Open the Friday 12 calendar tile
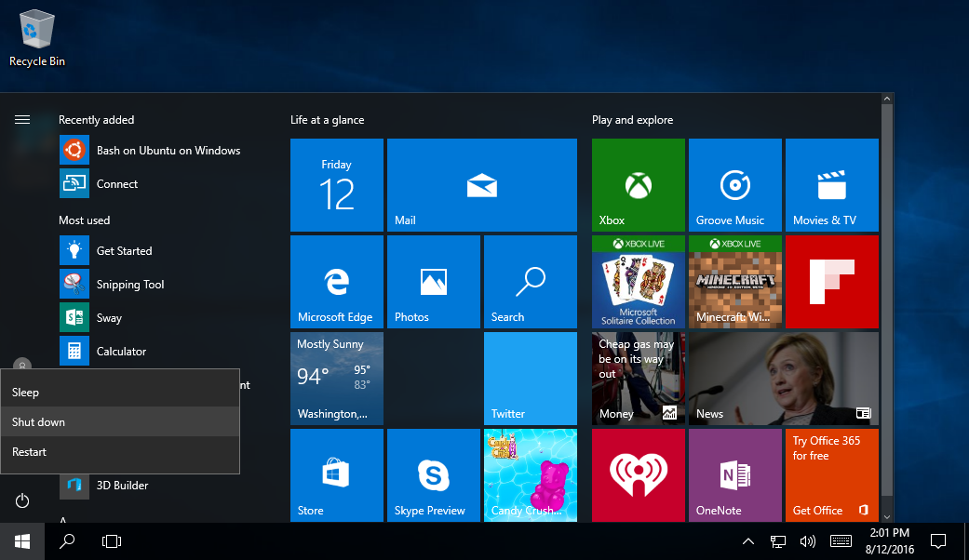969x560 pixels. tap(337, 184)
